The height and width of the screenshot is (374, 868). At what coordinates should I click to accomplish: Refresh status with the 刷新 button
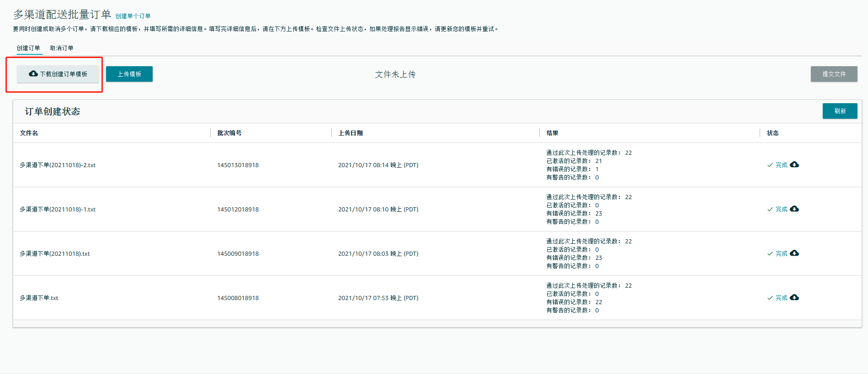(840, 111)
